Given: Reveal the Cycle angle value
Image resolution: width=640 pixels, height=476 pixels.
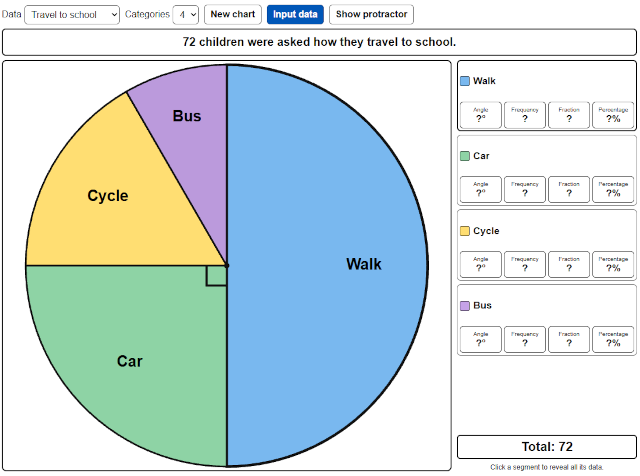Looking at the screenshot, I should pyautogui.click(x=481, y=265).
